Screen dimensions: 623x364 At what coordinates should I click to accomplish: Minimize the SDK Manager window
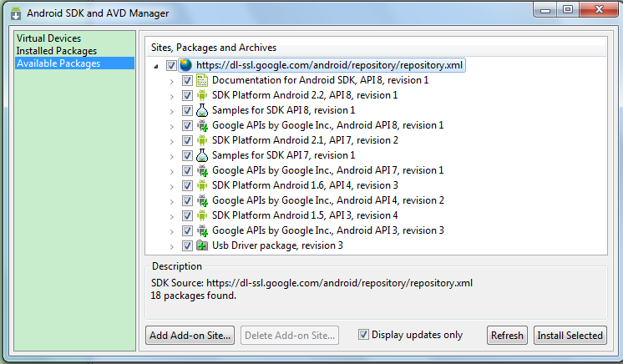pos(545,9)
